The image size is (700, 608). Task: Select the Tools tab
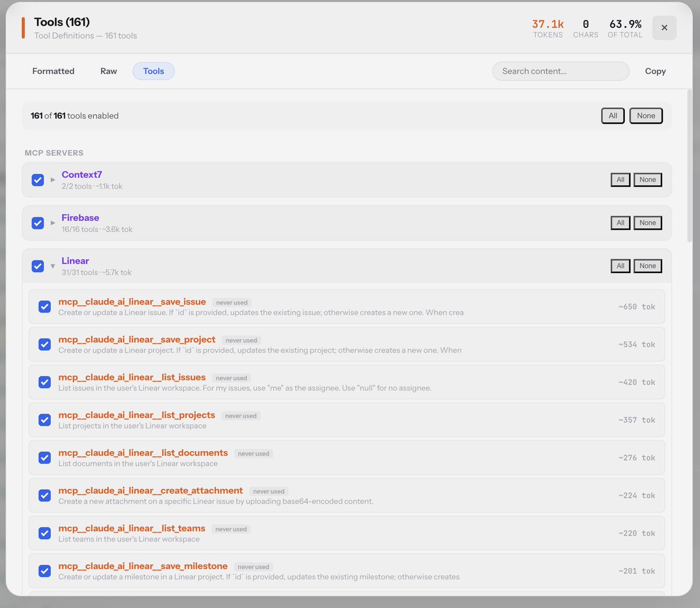[x=153, y=71]
